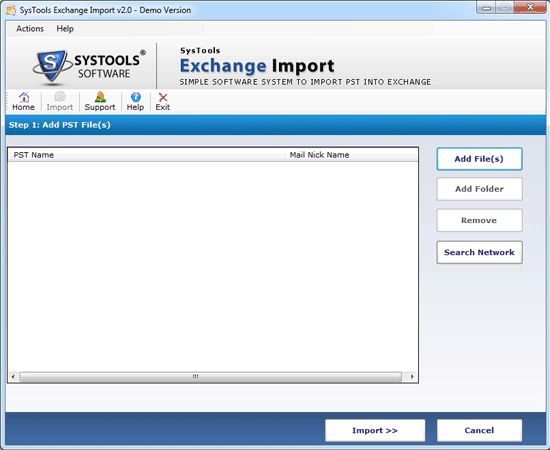Click the Mail Nick Name column header

351,155
